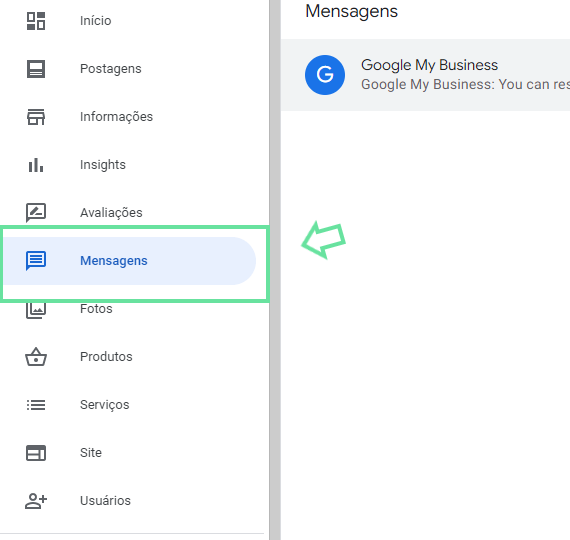Image resolution: width=570 pixels, height=540 pixels.
Task: Open the Avaliações review icon
Action: [x=36, y=213]
